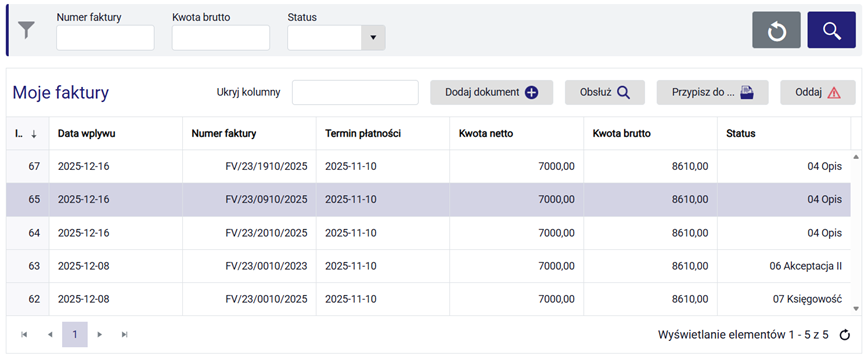Click row number 62 cell
Viewport: 868px width, 360px height.
[28, 299]
